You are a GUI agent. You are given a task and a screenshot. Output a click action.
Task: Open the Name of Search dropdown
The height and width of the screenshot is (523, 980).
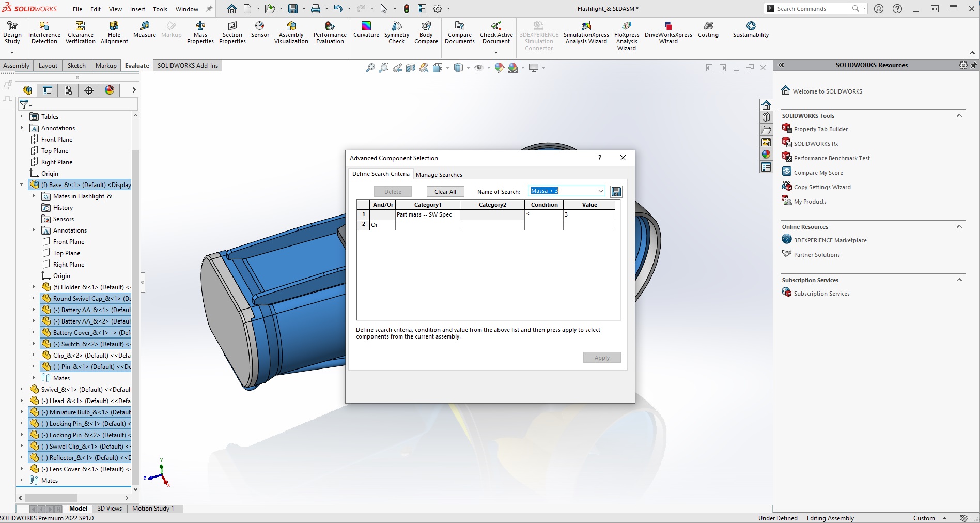point(600,191)
